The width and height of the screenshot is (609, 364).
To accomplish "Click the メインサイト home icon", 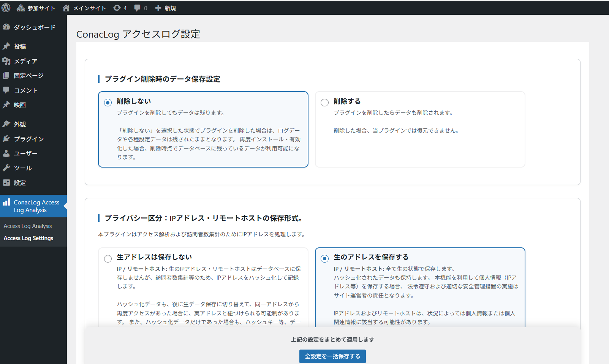I will (66, 8).
